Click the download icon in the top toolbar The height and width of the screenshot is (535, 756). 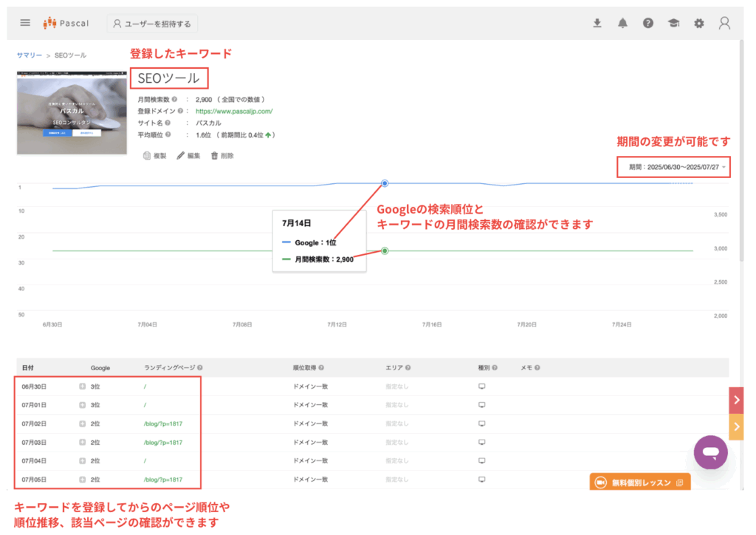(597, 23)
